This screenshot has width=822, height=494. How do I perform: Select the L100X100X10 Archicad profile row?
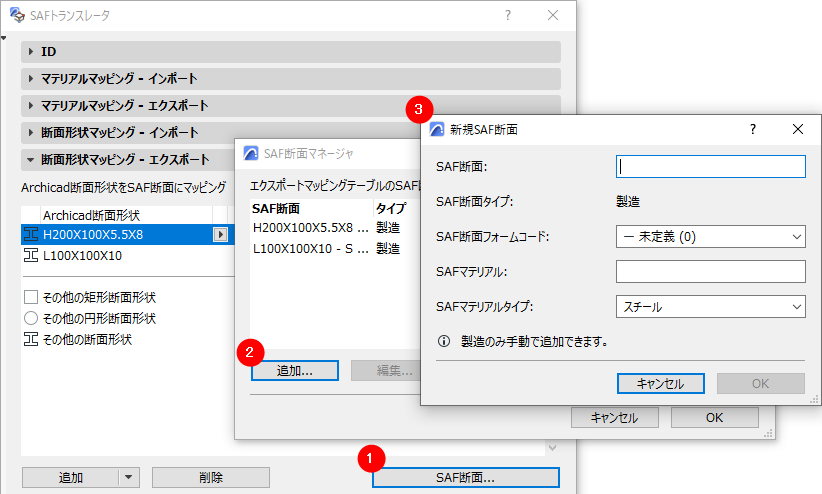tap(127, 255)
